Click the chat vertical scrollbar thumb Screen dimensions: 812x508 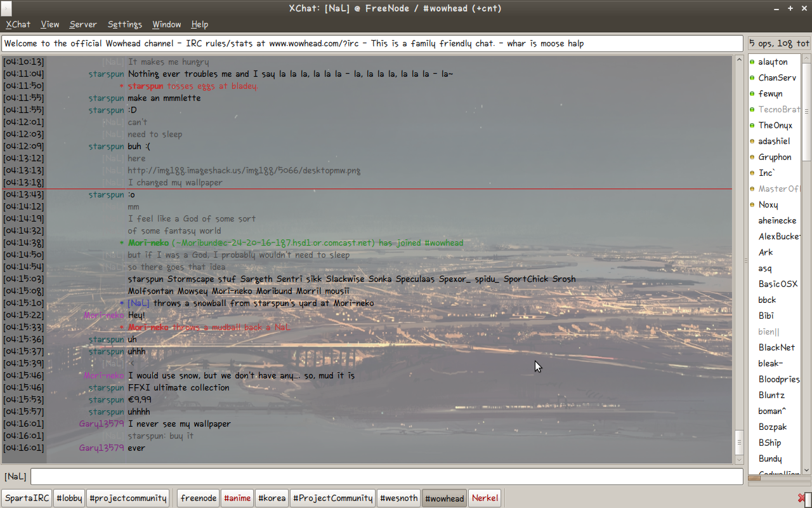(739, 442)
